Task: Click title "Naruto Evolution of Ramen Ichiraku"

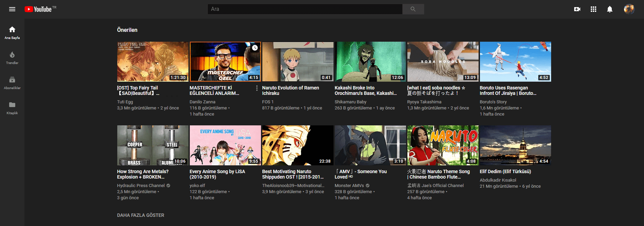Action: coord(290,90)
